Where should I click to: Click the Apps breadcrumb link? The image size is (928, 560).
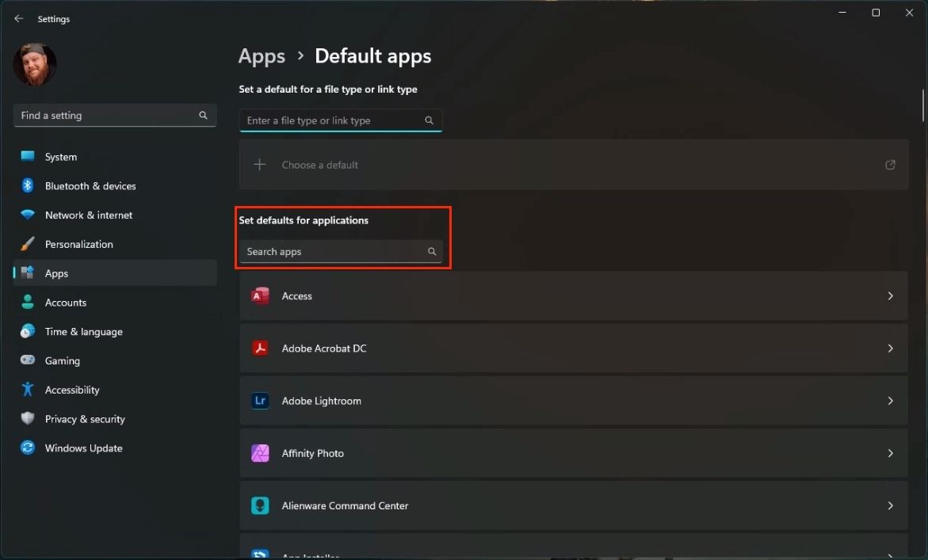click(262, 56)
